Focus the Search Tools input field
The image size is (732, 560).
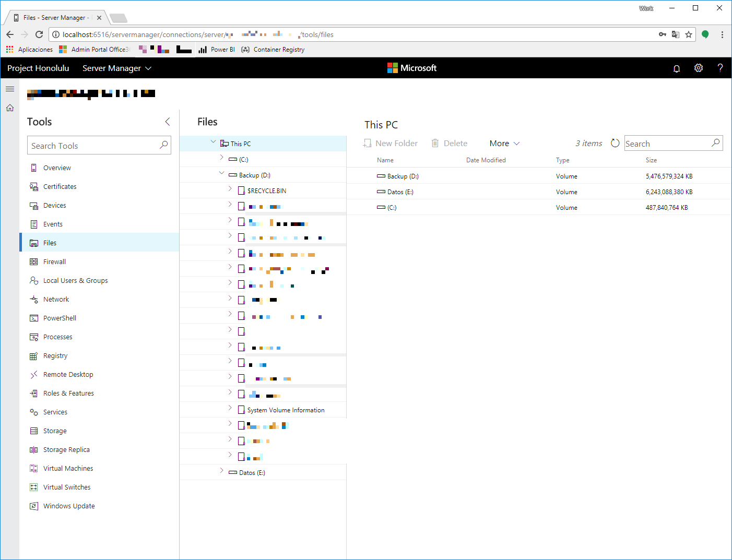pos(93,146)
